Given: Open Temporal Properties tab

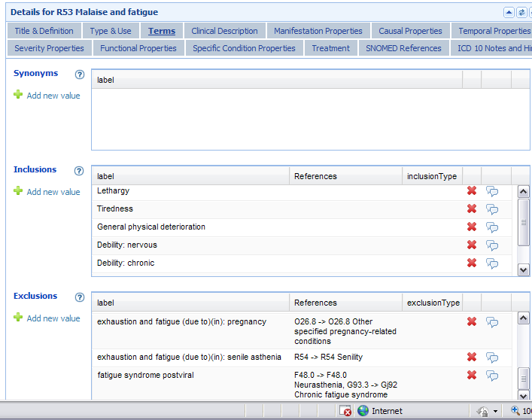Looking at the screenshot, I should point(491,31).
